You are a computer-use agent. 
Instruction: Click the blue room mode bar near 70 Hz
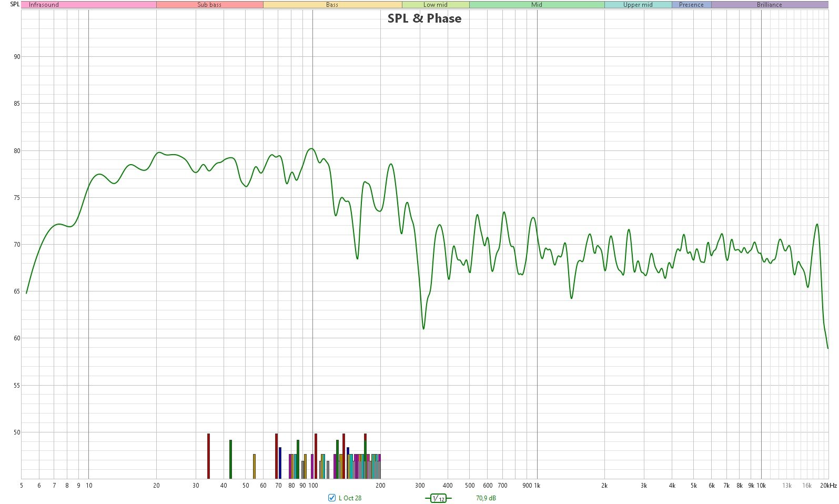pos(280,462)
